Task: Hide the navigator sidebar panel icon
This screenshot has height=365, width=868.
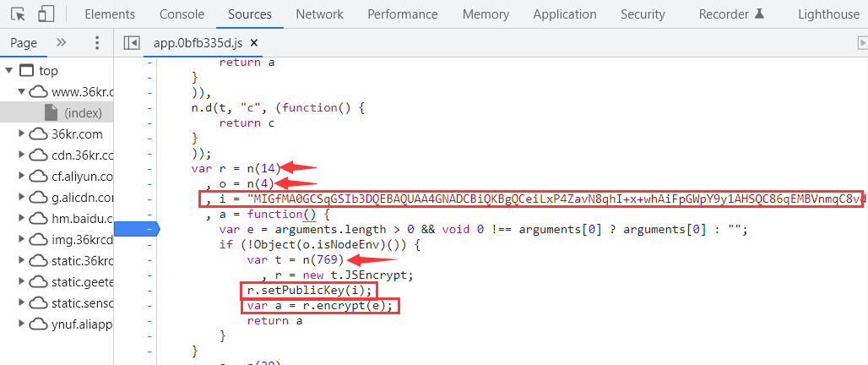Action: click(x=131, y=43)
